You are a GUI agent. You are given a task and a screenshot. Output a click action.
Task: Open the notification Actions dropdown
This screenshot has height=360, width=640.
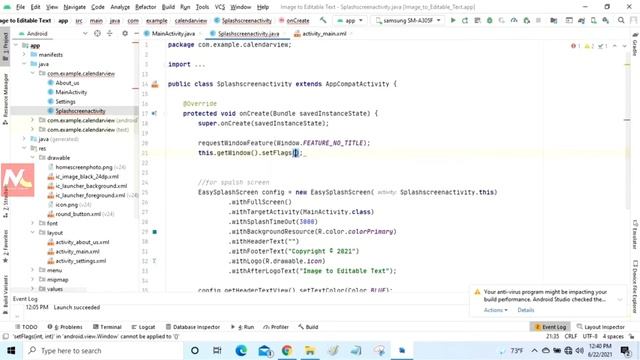[496, 310]
